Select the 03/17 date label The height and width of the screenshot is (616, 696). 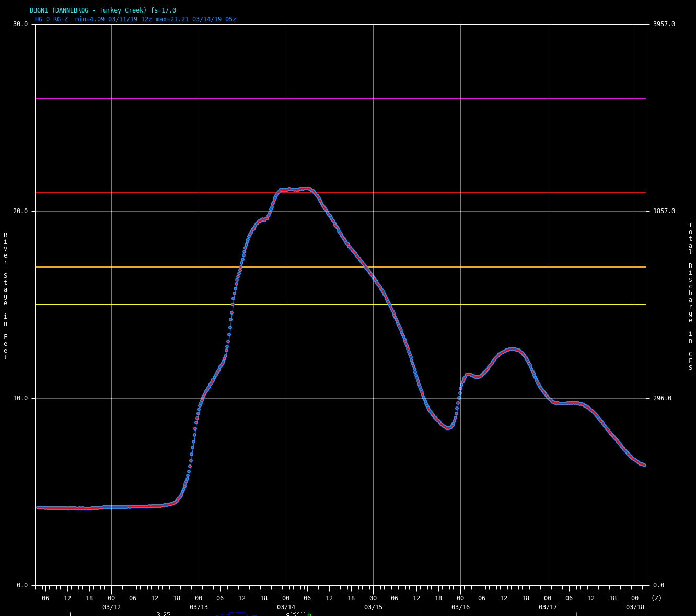point(548,607)
